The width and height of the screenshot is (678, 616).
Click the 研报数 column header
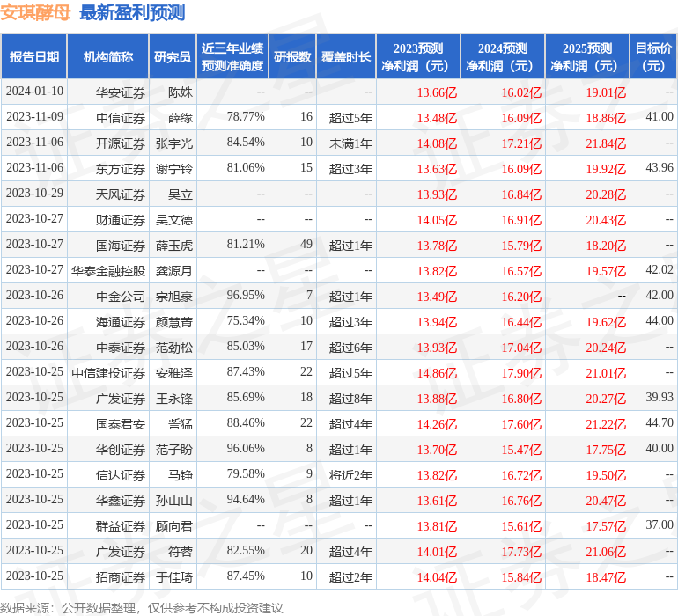pos(292,57)
